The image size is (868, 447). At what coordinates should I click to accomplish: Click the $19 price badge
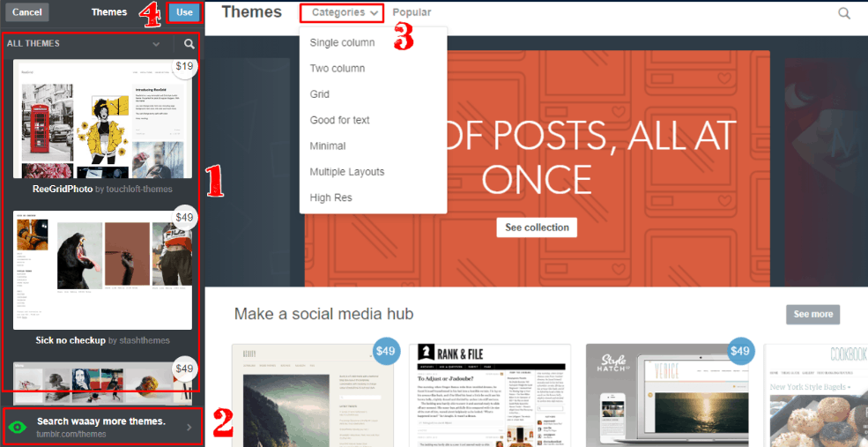(x=184, y=66)
